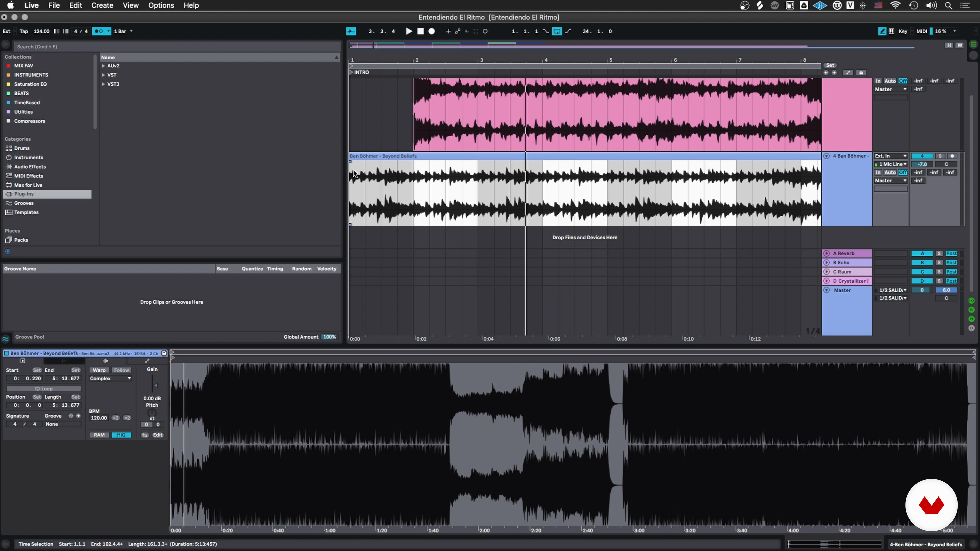Viewport: 980px width, 551px height.
Task: Click Tap tempo button
Action: [23, 31]
